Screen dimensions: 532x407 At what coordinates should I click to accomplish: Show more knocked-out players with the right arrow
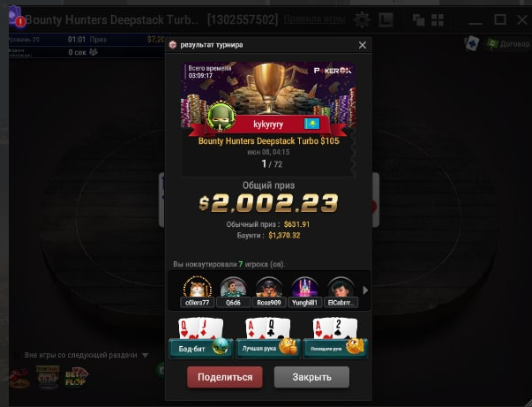tap(365, 290)
